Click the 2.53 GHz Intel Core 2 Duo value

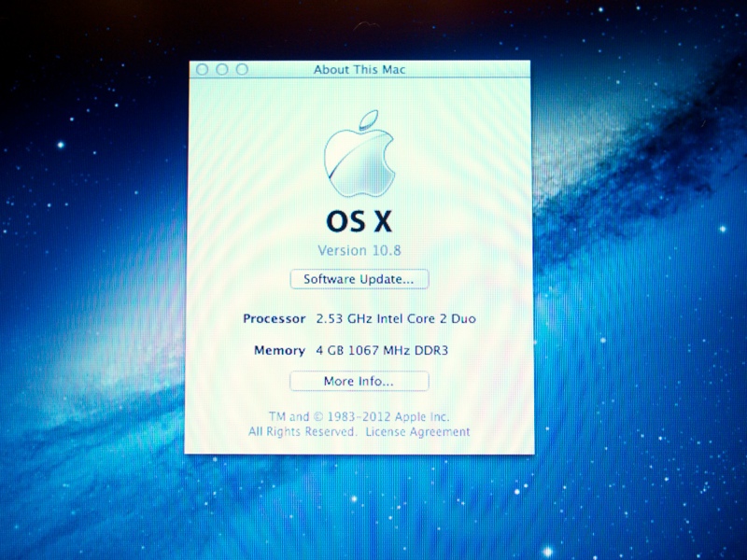coord(396,318)
